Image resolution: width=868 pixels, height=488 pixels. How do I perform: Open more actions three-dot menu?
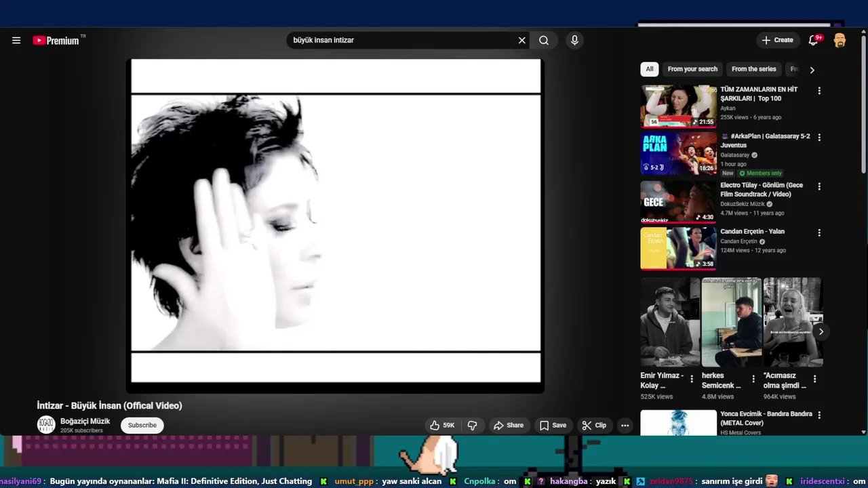click(x=625, y=426)
